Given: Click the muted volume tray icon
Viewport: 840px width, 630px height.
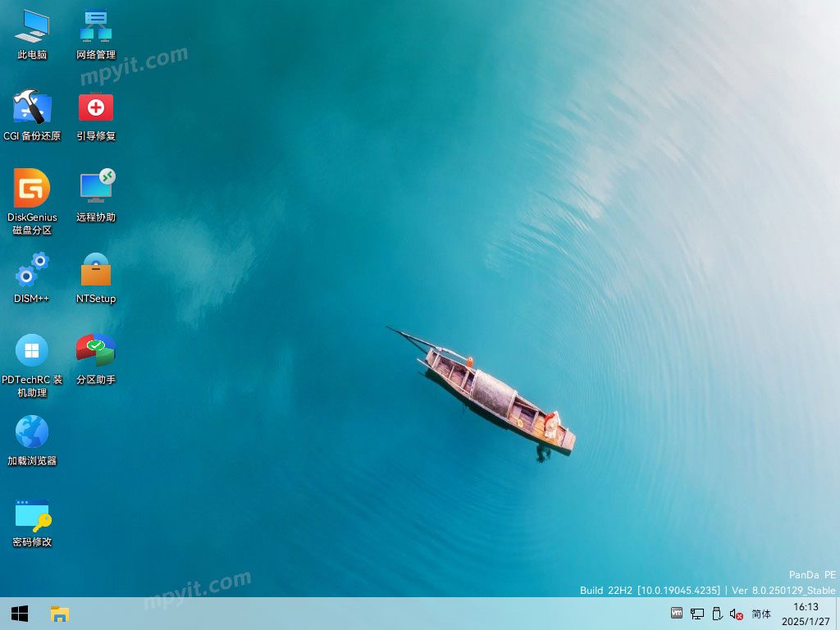Looking at the screenshot, I should tap(737, 614).
